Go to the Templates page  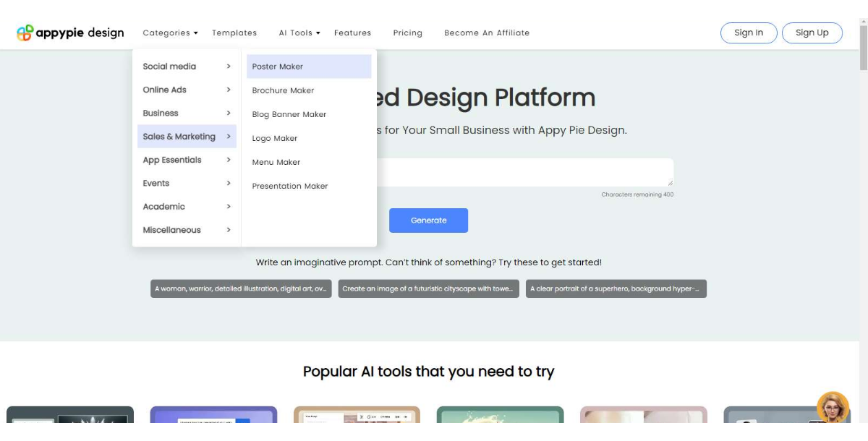(234, 33)
